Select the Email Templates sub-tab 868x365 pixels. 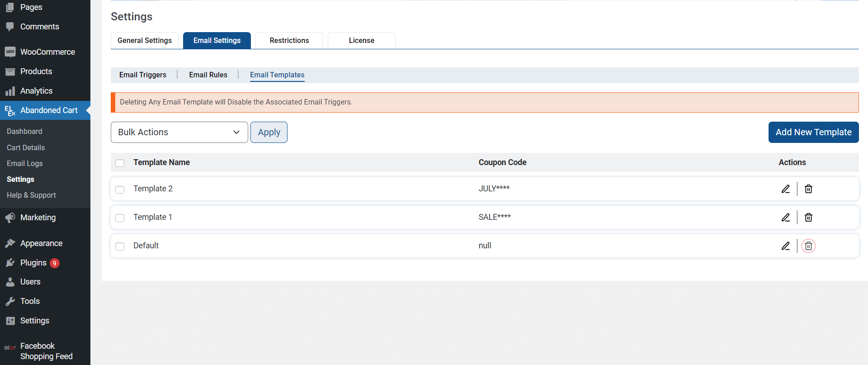point(277,75)
